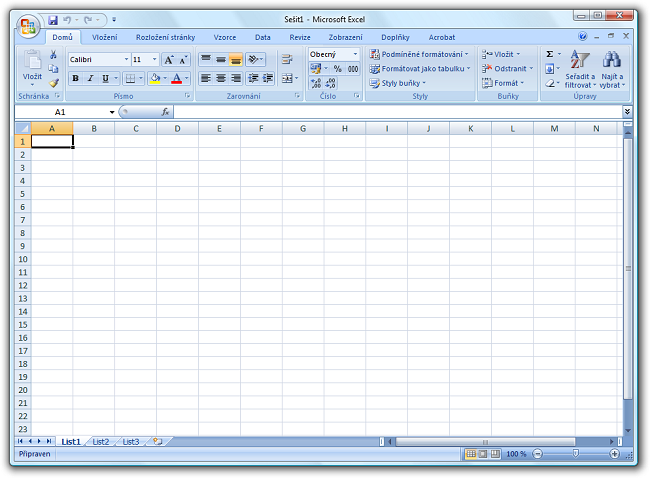Click the zoom slider handle
This screenshot has height=478, width=650.
click(x=575, y=454)
